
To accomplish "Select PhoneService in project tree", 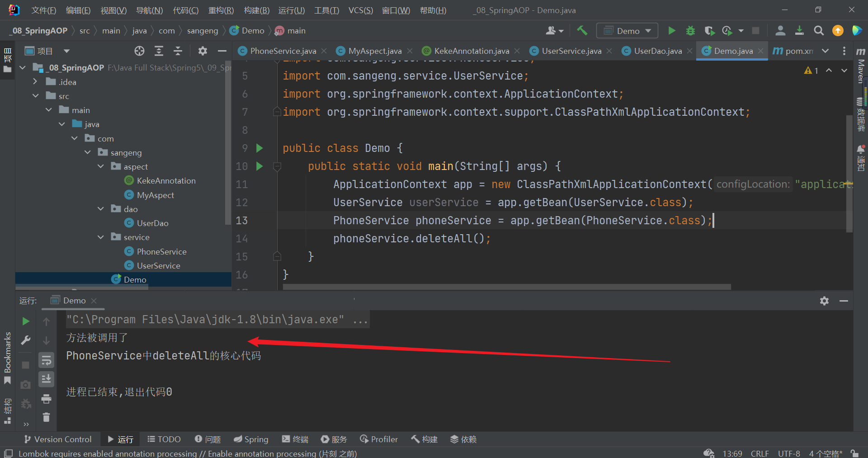I will 161,251.
